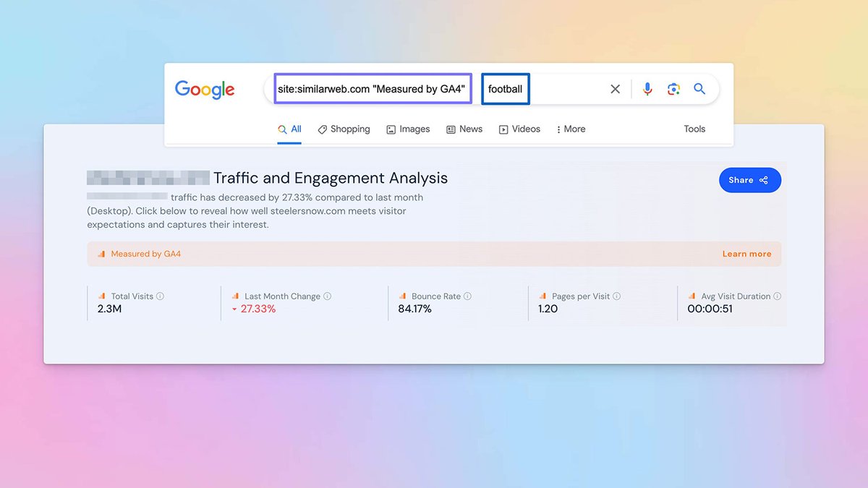Viewport: 868px width, 488px height.
Task: Click the GA4 icon beside Bounce Rate
Action: point(403,296)
